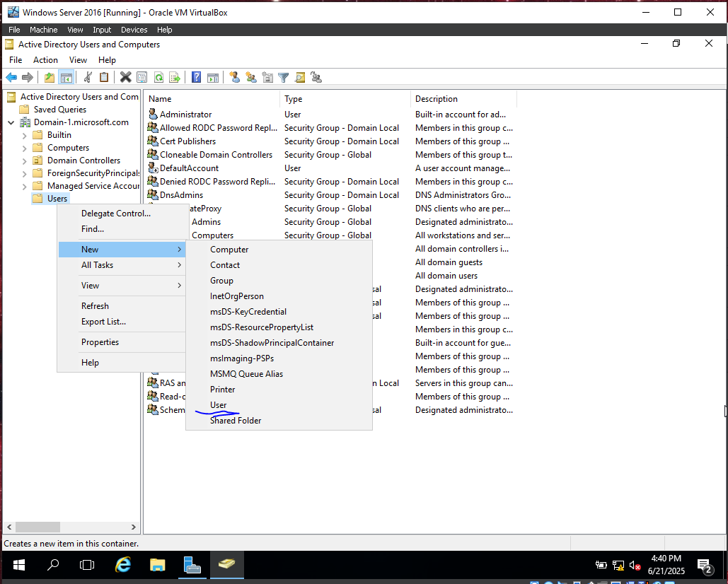Screen dimensions: 728x584
Task: Open File Explorer from taskbar
Action: point(158,564)
